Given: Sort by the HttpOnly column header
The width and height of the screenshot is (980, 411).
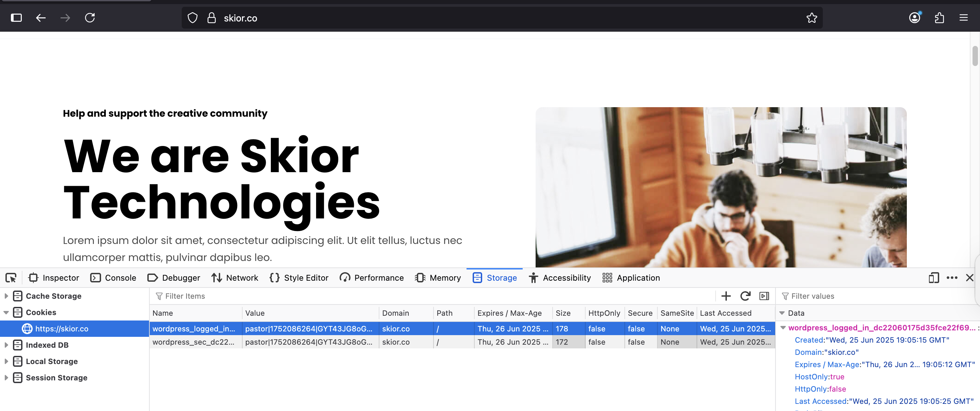Looking at the screenshot, I should tap(605, 313).
